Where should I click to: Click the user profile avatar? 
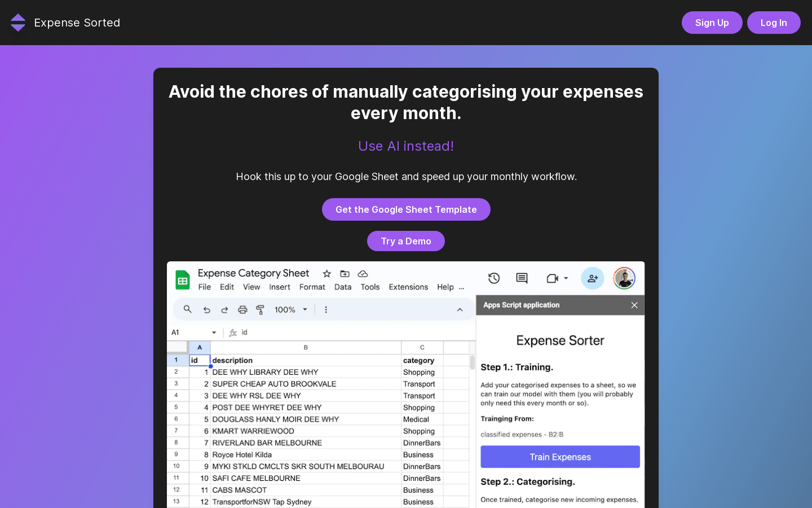pos(624,278)
